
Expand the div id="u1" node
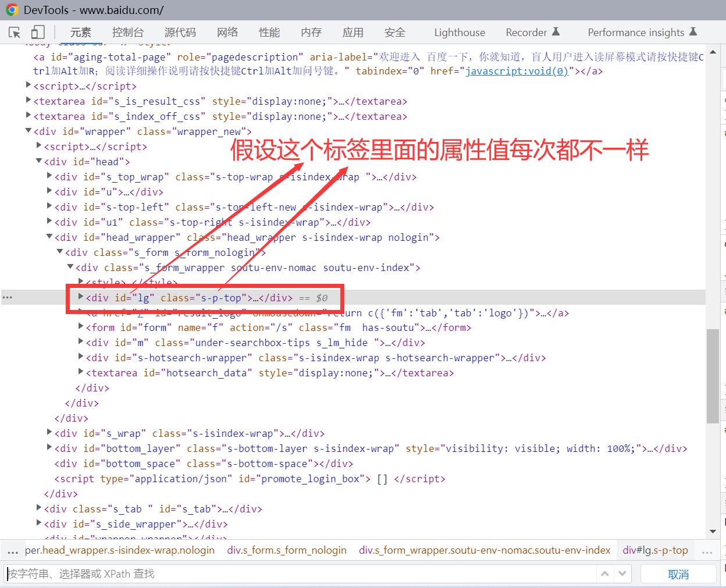(49, 220)
